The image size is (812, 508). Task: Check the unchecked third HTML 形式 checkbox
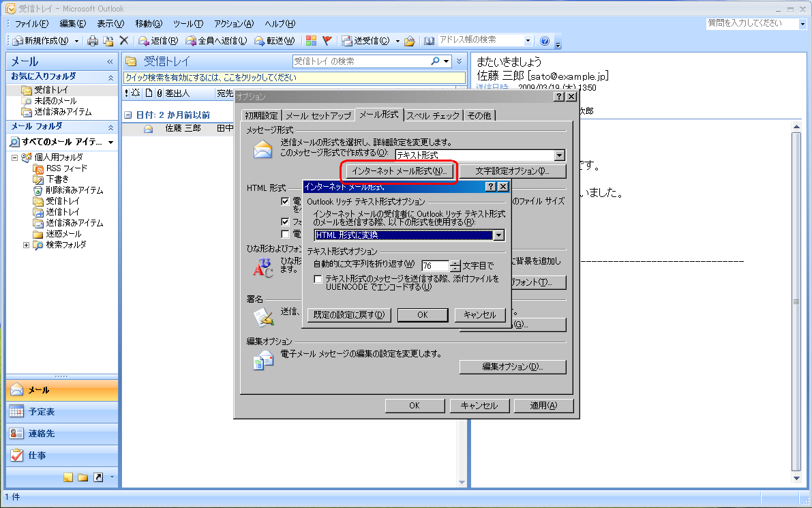pyautogui.click(x=285, y=234)
